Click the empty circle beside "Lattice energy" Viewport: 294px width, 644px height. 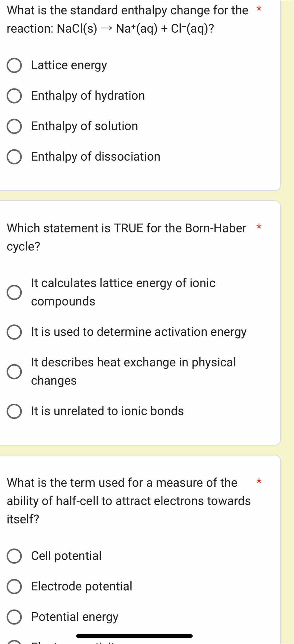(14, 65)
